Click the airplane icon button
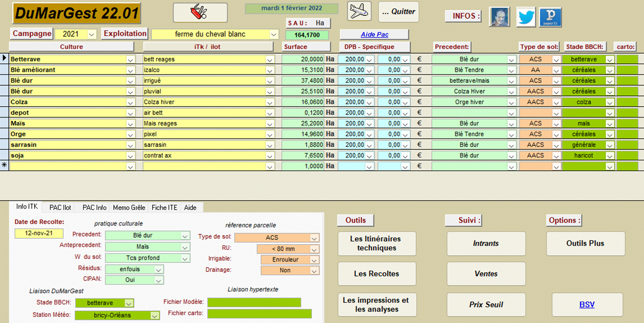644x323 pixels. click(x=359, y=11)
